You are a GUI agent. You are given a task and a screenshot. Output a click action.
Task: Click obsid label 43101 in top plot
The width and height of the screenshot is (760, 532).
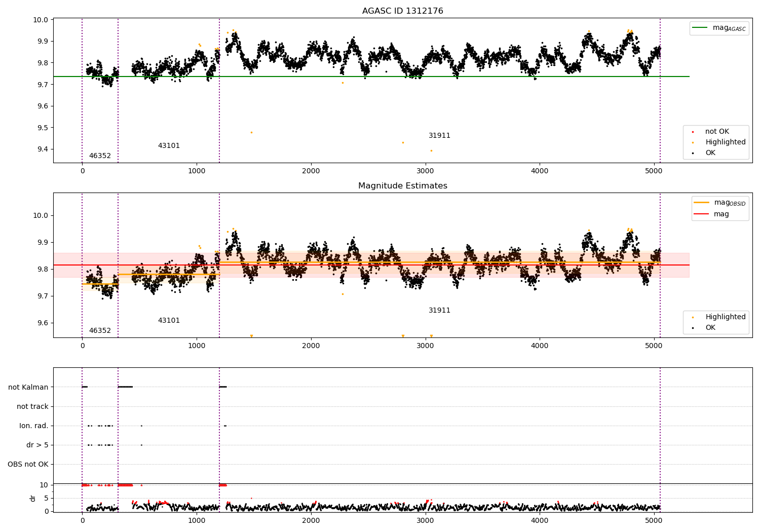click(169, 146)
